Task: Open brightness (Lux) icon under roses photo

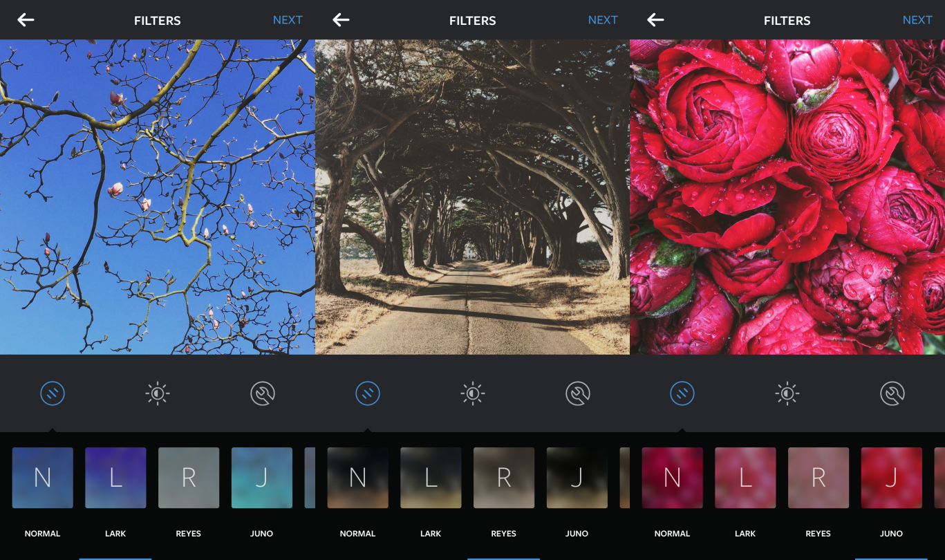Action: 787,393
